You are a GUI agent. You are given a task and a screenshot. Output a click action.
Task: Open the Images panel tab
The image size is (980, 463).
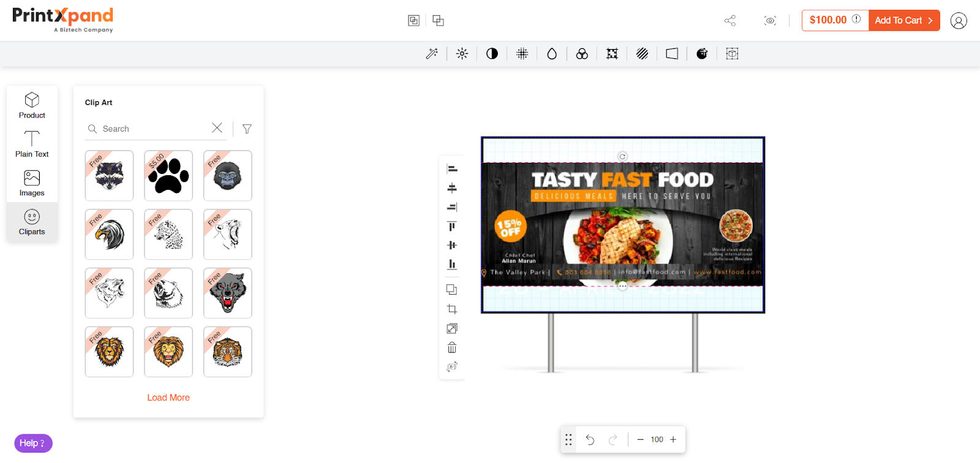(x=32, y=183)
